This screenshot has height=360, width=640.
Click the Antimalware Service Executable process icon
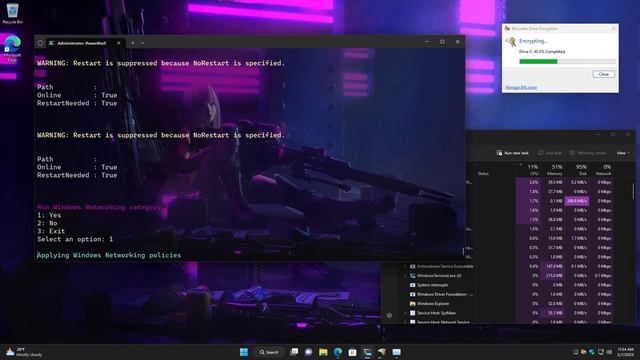pos(412,267)
